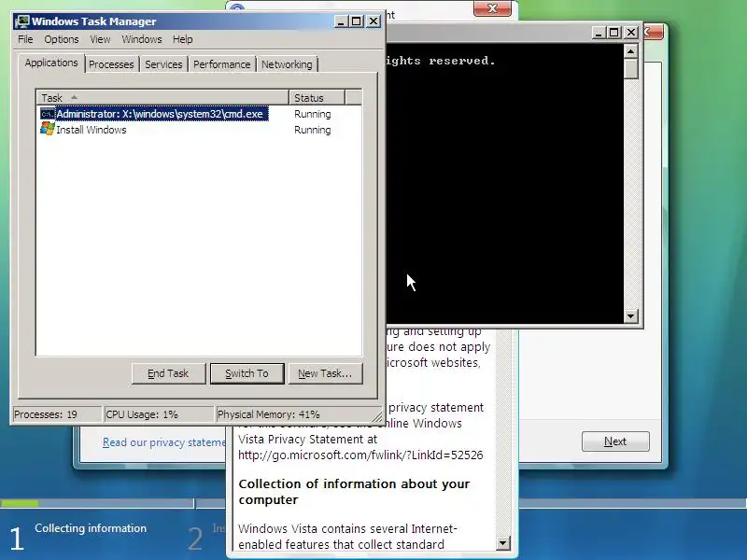The width and height of the screenshot is (747, 560).
Task: Select the cmd.exe icon in task list
Action: pos(48,114)
